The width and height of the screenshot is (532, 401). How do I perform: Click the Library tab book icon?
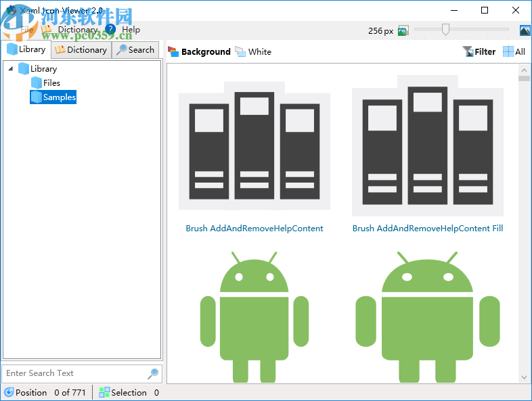(12, 49)
